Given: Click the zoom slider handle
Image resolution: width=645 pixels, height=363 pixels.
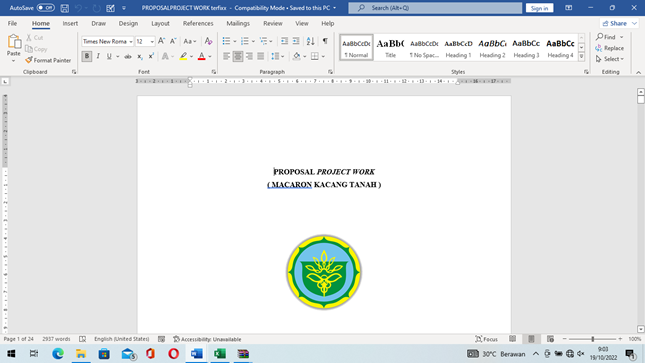Looking at the screenshot, I should point(593,339).
